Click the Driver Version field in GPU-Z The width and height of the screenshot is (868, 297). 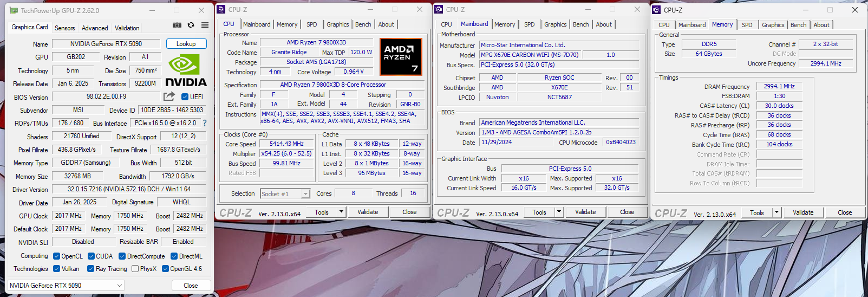[129, 189]
